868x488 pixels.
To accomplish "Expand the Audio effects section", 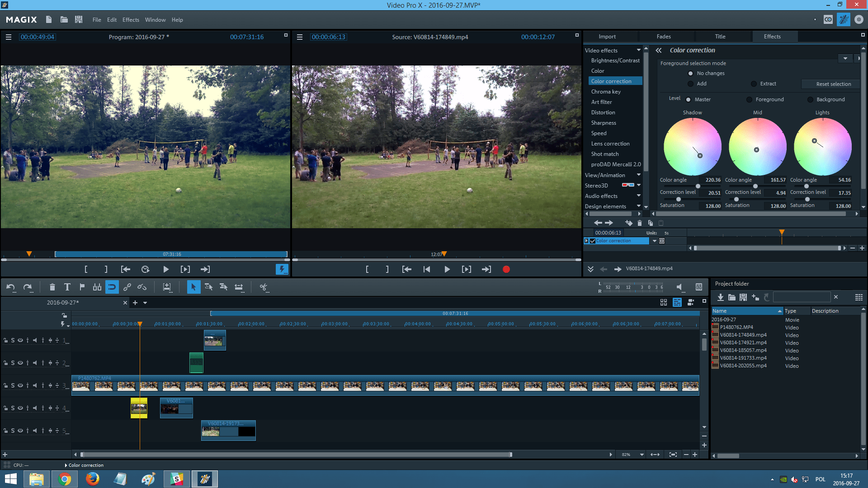I will point(638,196).
